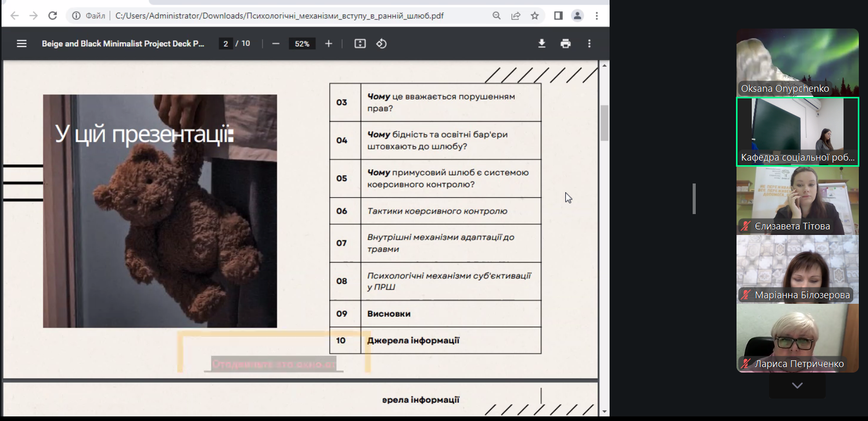Click the fit to page icon
Viewport: 868px width, 421px height.
360,44
